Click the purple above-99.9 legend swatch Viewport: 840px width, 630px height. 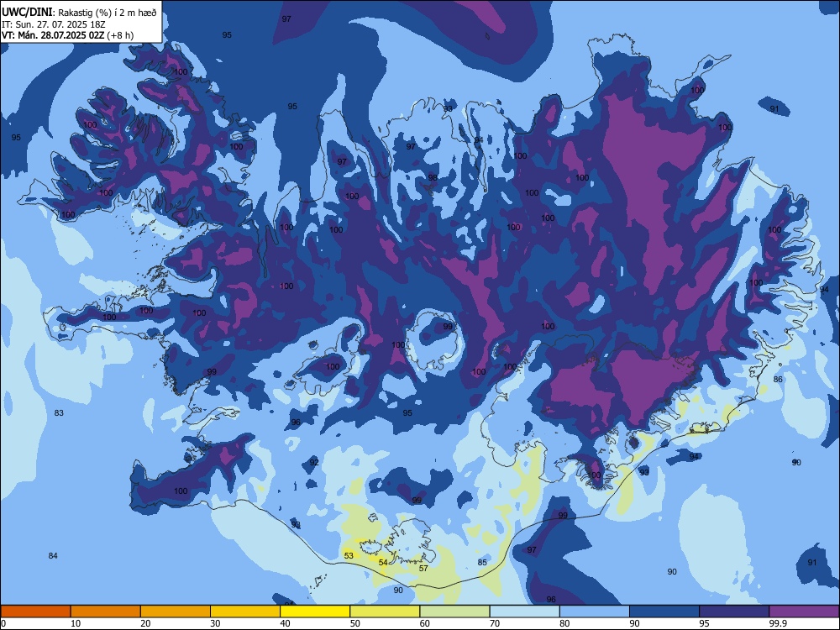(x=804, y=612)
